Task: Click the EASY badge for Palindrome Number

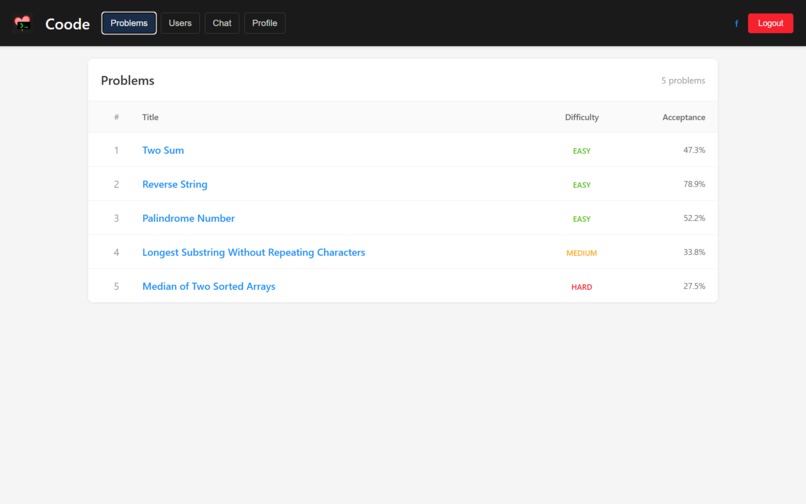Action: point(581,219)
